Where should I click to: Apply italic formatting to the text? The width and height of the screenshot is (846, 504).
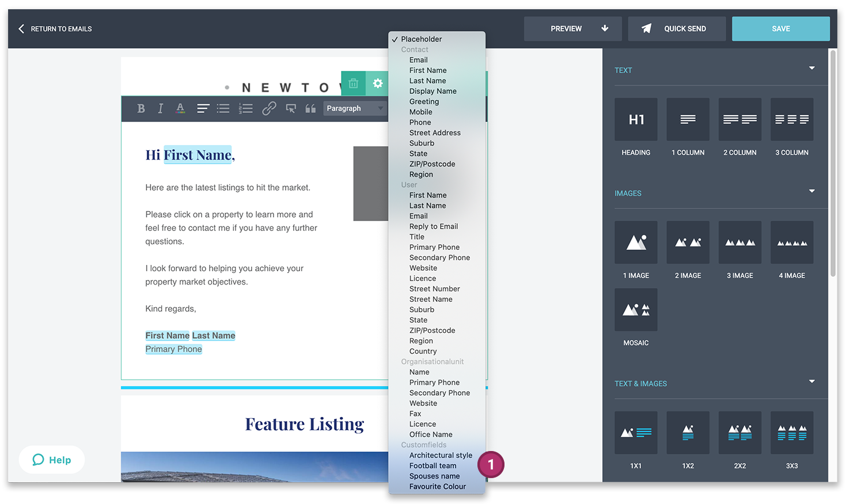tap(160, 108)
